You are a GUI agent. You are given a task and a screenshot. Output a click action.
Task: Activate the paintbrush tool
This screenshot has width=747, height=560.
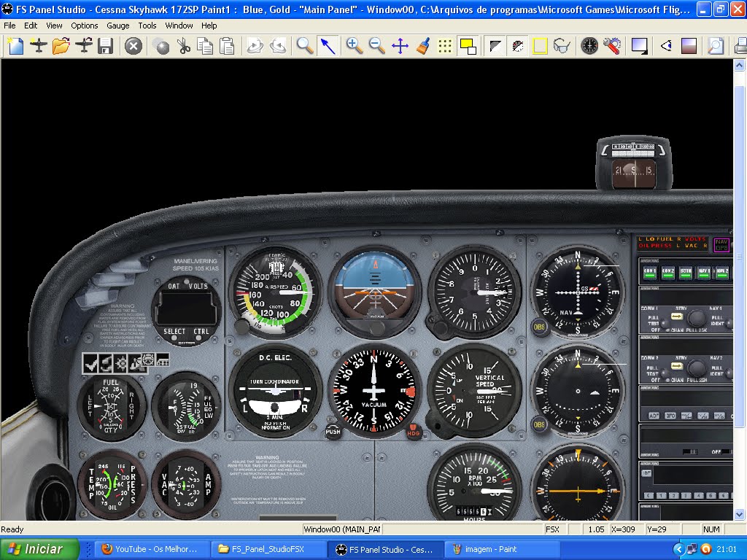422,45
